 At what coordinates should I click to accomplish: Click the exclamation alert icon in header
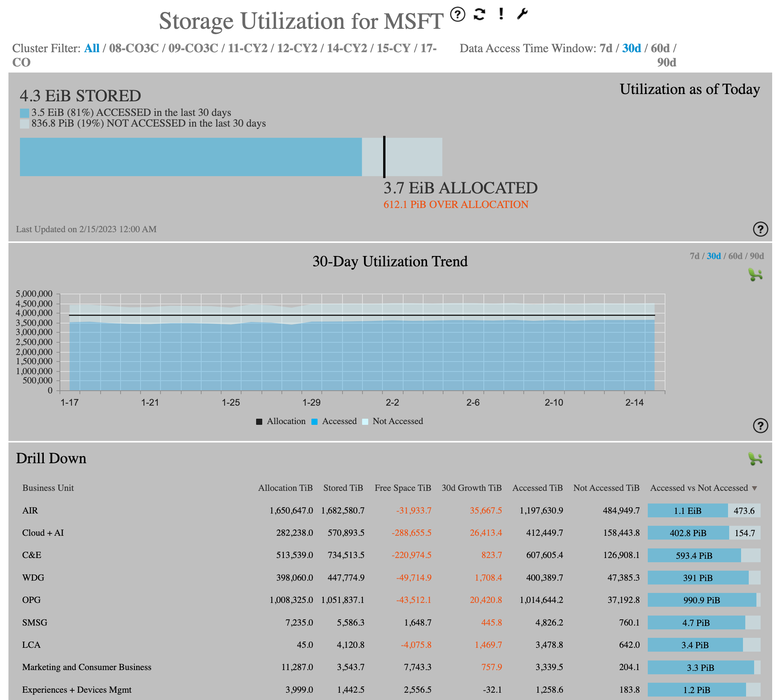point(501,14)
